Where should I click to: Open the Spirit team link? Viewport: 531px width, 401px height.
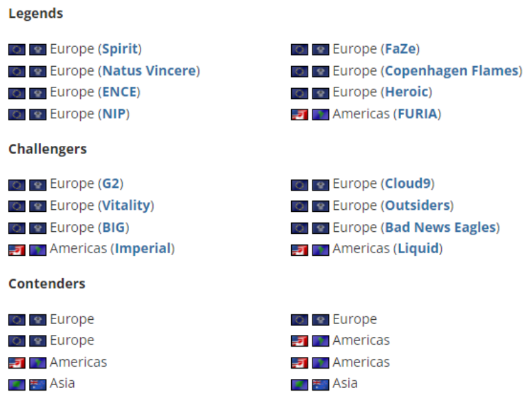pyautogui.click(x=120, y=49)
